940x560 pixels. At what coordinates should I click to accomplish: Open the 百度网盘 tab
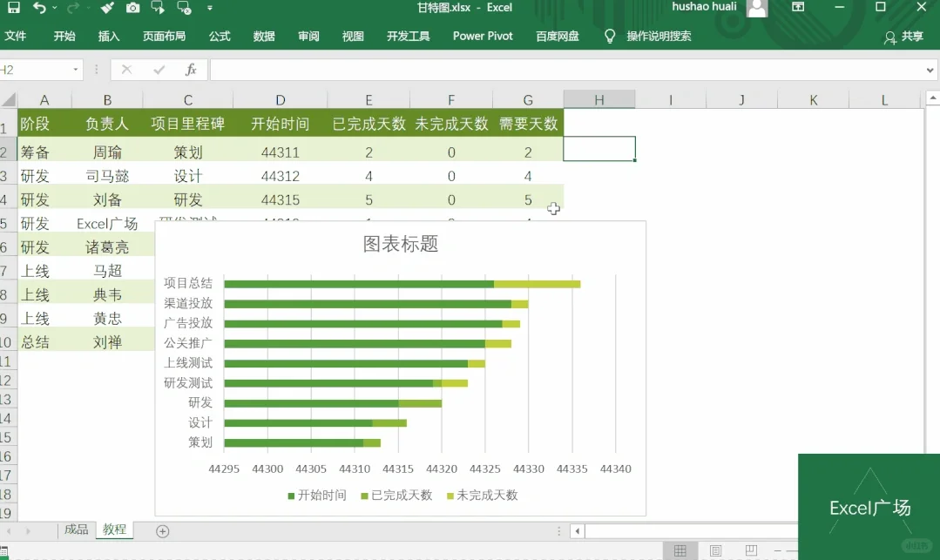(x=557, y=36)
